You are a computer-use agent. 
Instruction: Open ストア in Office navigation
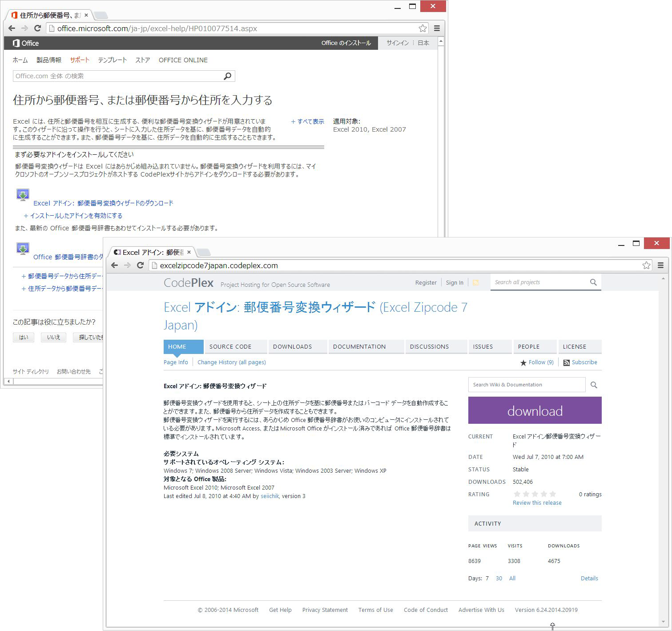[x=143, y=60]
